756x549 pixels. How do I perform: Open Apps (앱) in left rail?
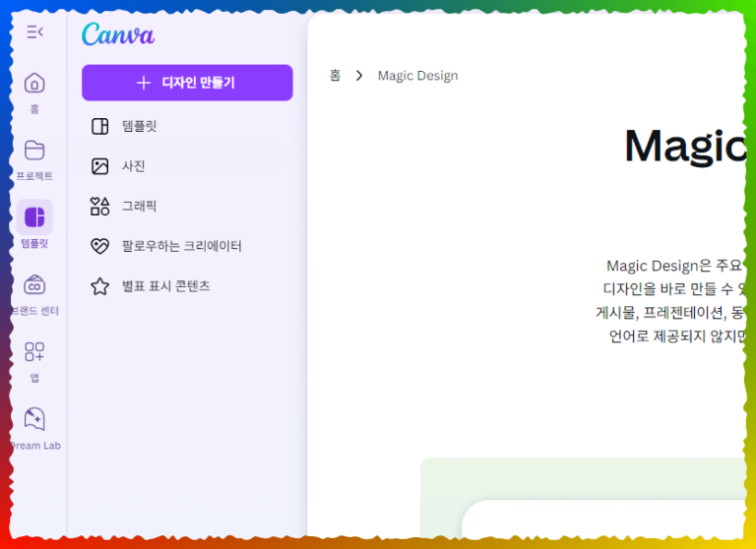(x=34, y=362)
